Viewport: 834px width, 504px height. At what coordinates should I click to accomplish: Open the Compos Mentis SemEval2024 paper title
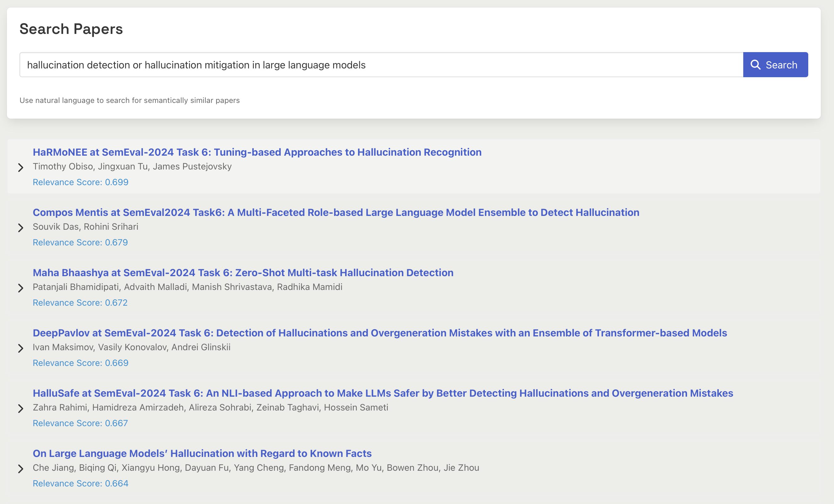coord(336,212)
